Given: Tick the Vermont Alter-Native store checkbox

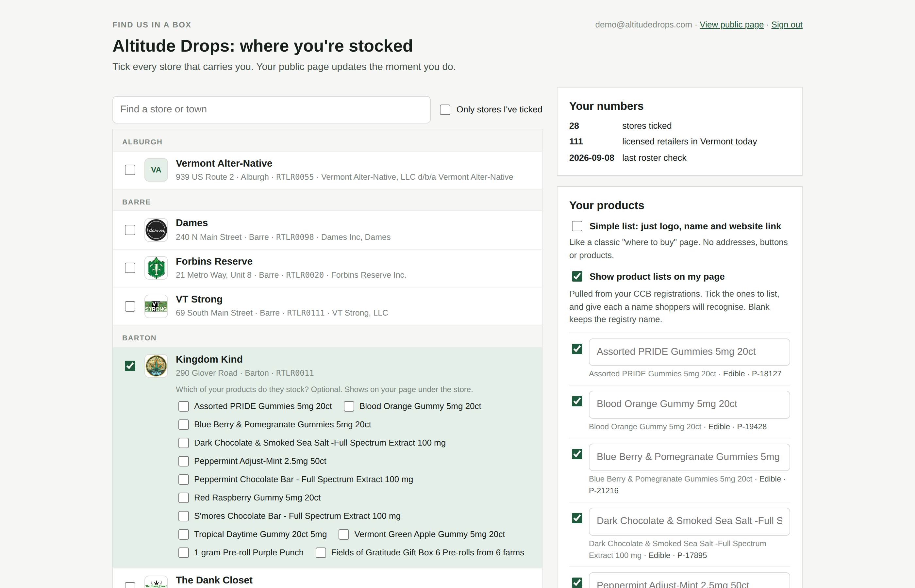Looking at the screenshot, I should [130, 170].
